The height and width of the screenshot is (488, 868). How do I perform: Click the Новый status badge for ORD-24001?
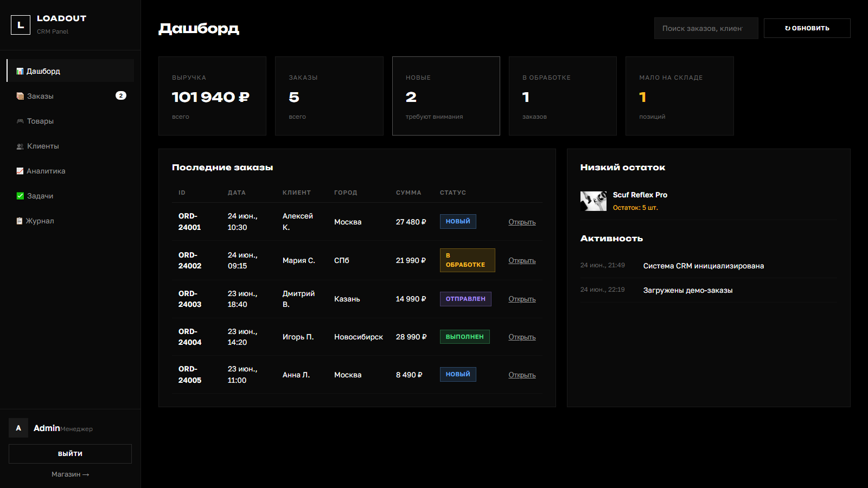[458, 221]
